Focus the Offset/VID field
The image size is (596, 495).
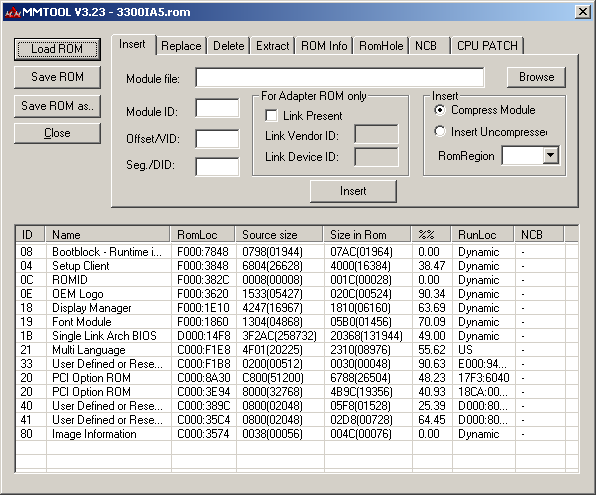[x=217, y=138]
